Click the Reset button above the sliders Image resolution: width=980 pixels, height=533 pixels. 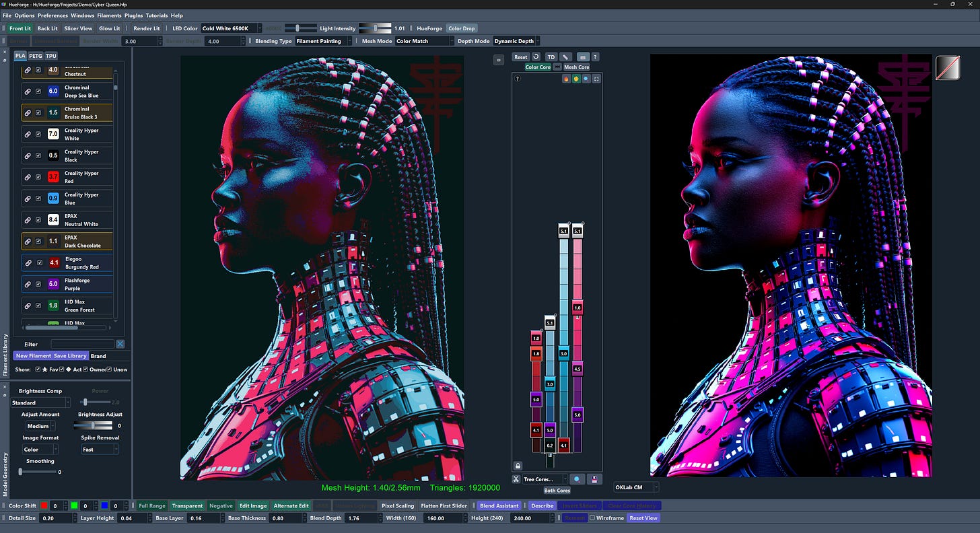pyautogui.click(x=521, y=57)
